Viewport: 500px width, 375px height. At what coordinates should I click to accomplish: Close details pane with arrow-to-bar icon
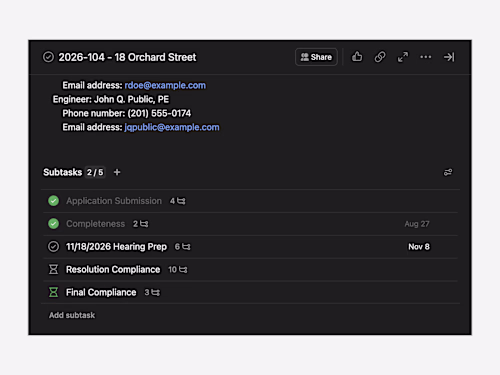pos(449,57)
